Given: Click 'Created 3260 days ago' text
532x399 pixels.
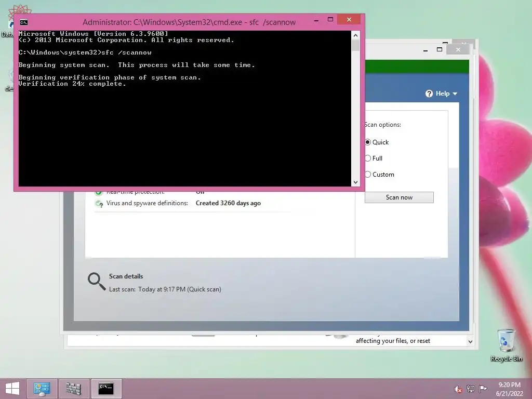Looking at the screenshot, I should [229, 203].
